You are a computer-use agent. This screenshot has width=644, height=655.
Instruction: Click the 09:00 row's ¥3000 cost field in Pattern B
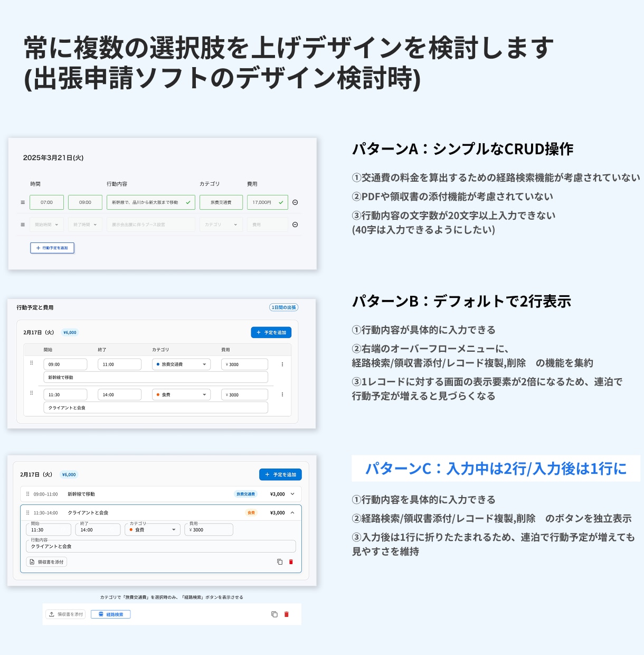tap(244, 364)
